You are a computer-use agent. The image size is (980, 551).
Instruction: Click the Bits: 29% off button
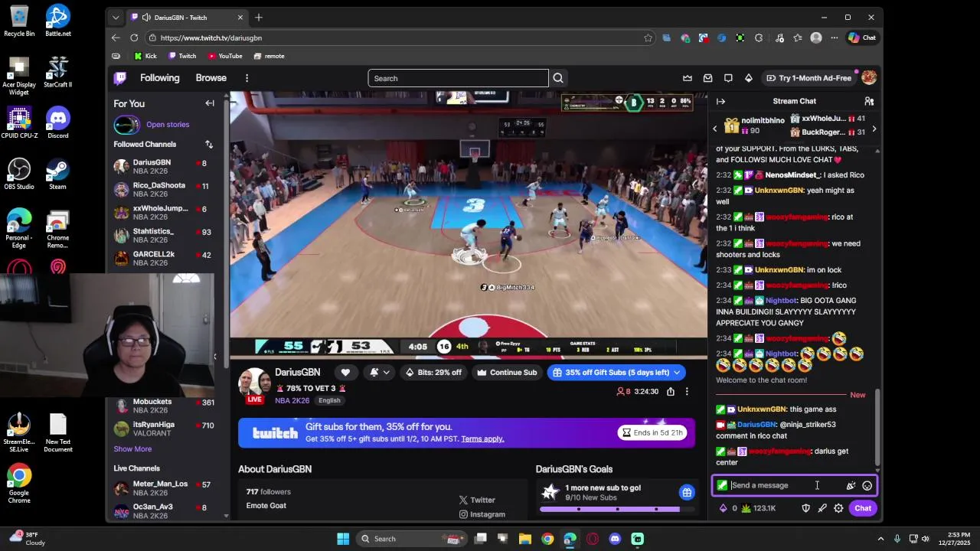(433, 373)
